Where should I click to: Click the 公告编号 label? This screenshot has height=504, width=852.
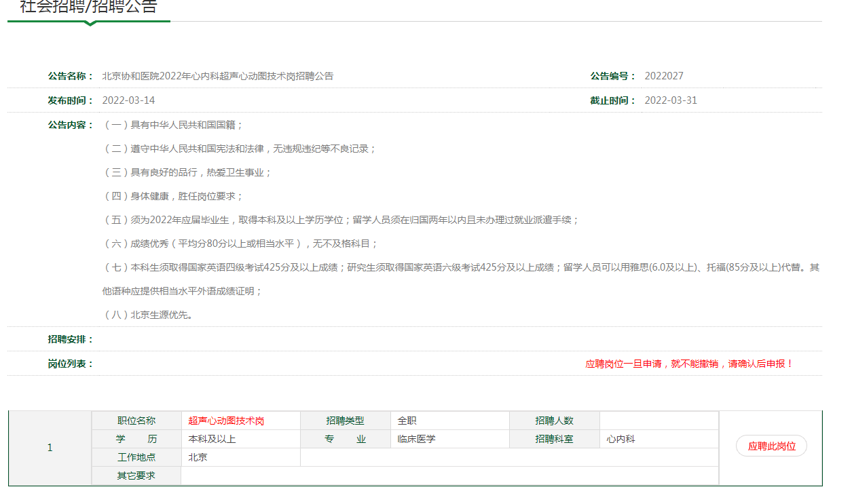coord(613,76)
